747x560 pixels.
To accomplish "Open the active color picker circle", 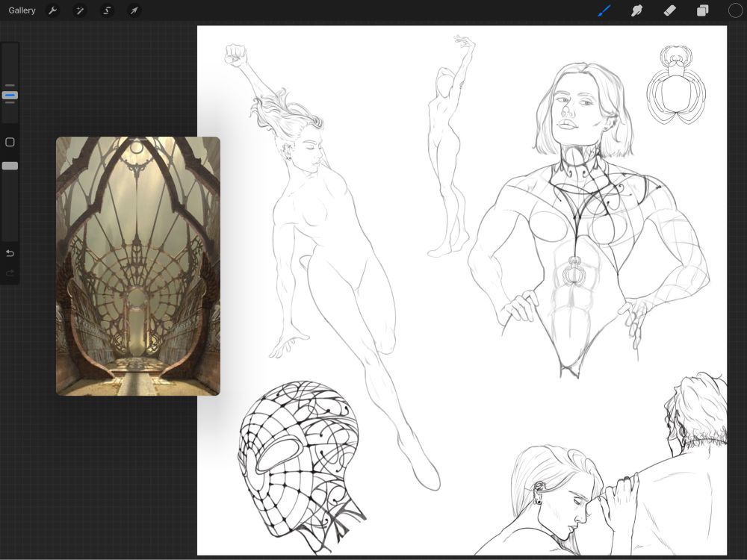I will [x=735, y=10].
